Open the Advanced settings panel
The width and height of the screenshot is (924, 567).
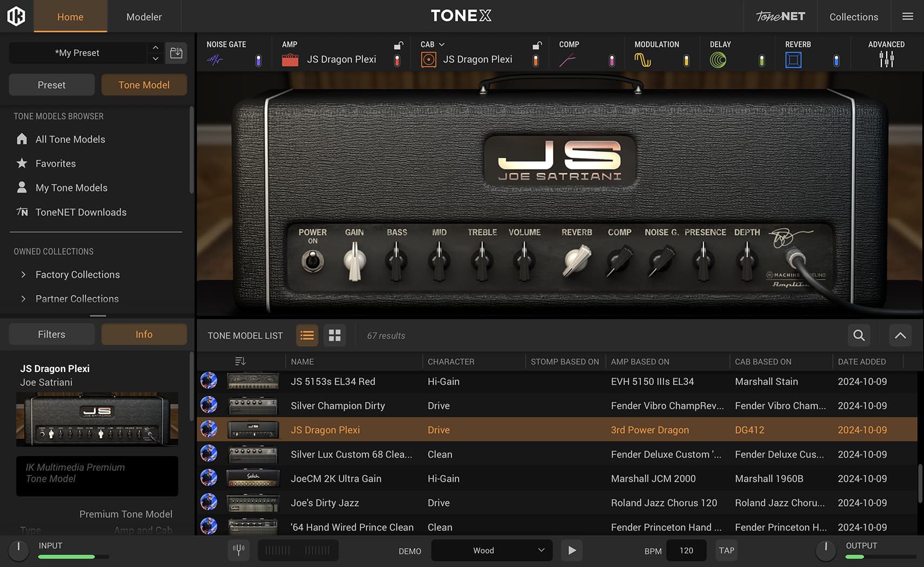click(886, 59)
